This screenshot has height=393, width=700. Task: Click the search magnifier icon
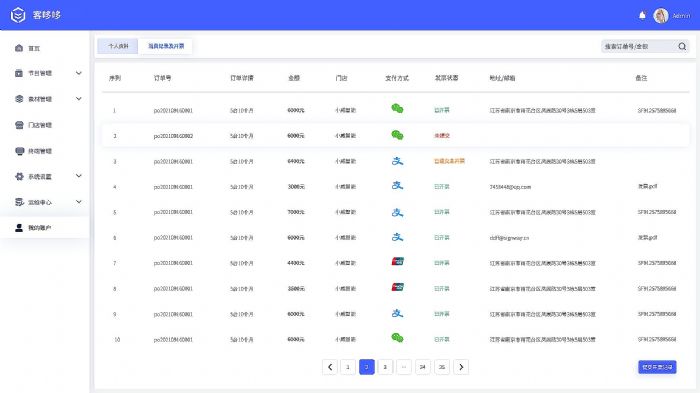point(682,46)
